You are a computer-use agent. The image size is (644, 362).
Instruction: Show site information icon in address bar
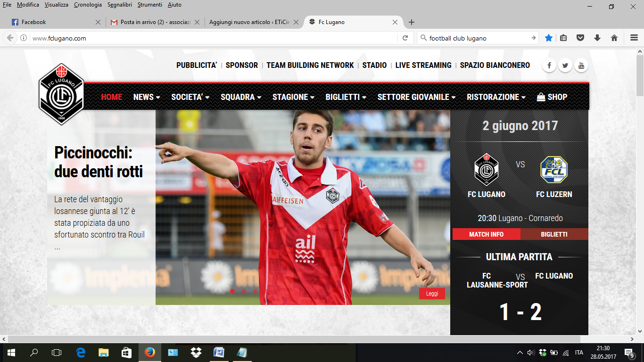tap(24, 38)
